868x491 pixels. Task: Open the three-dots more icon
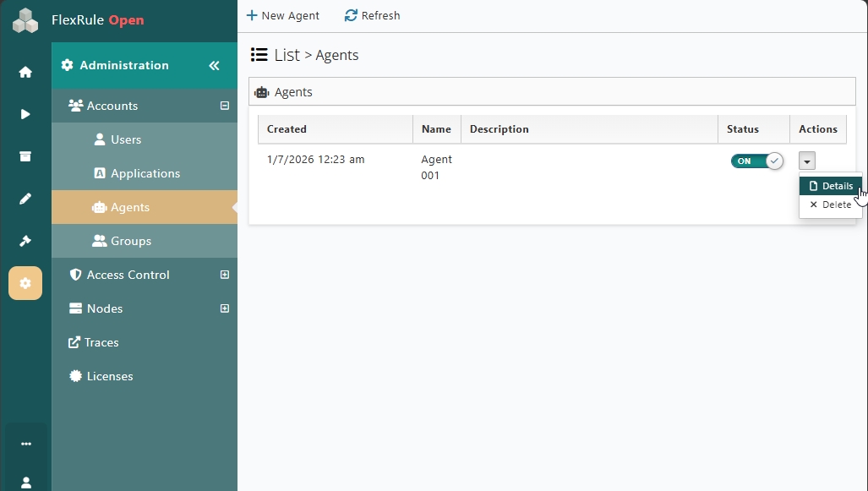point(26,444)
